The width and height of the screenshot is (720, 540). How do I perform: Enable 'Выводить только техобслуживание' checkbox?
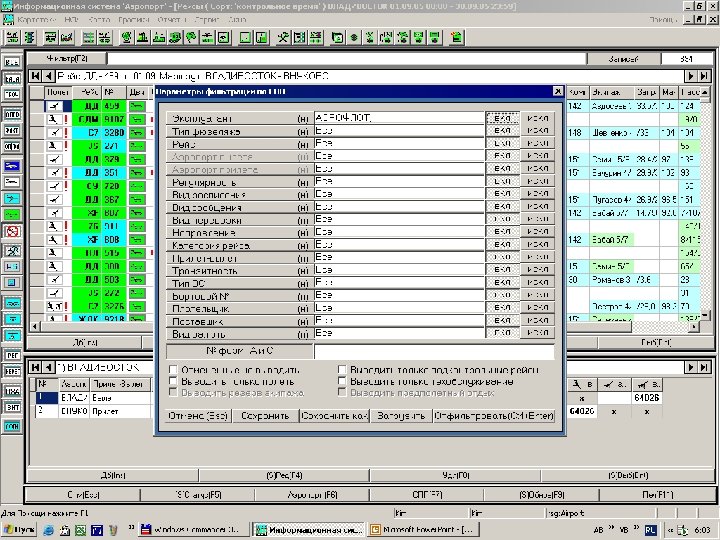(x=342, y=381)
